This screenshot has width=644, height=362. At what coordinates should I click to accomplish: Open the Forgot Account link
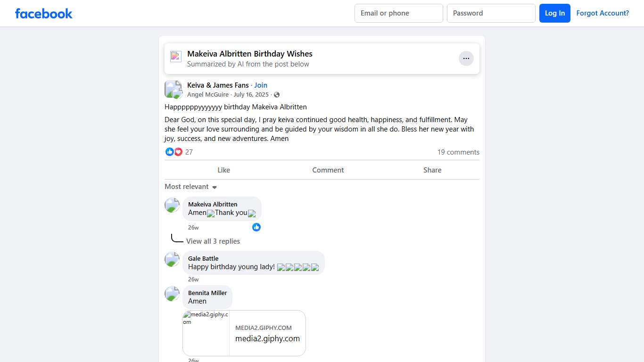point(603,13)
